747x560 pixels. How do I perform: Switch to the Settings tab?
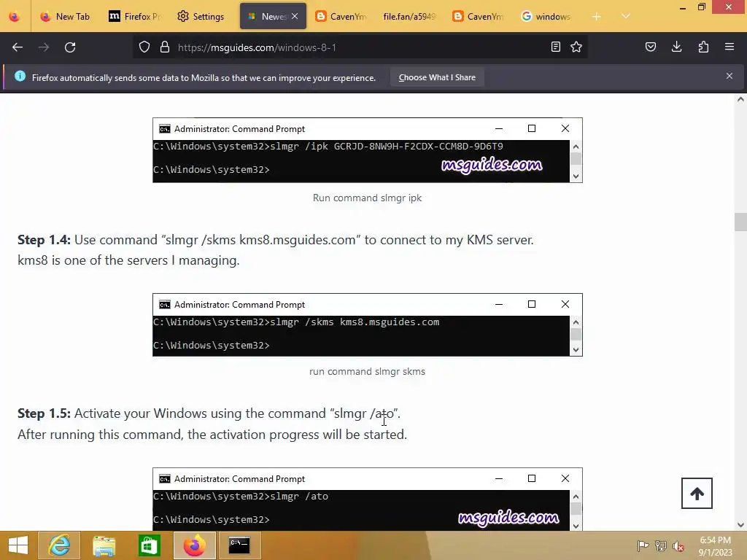201,16
